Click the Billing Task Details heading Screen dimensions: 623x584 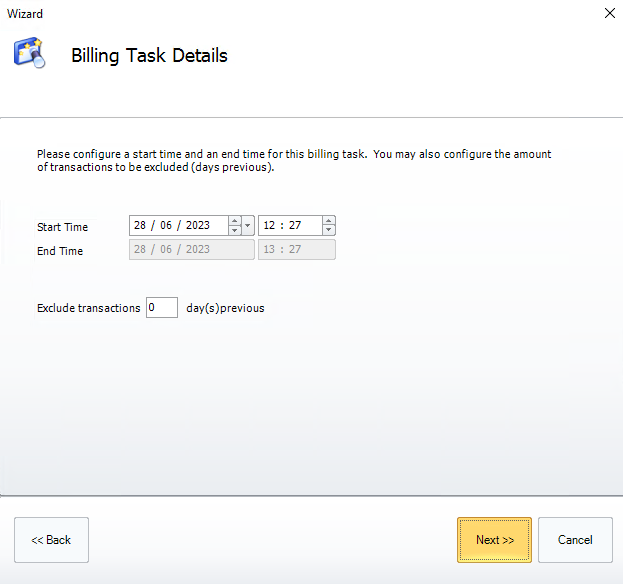[x=149, y=56]
